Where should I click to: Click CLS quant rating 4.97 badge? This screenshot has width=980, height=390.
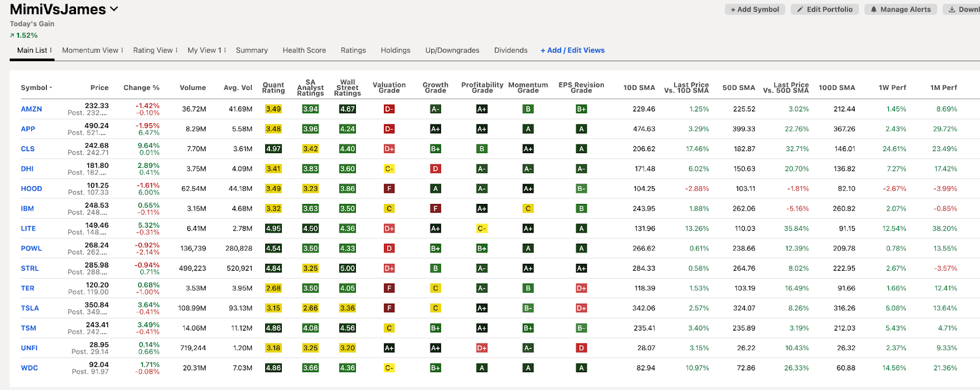[x=273, y=149]
